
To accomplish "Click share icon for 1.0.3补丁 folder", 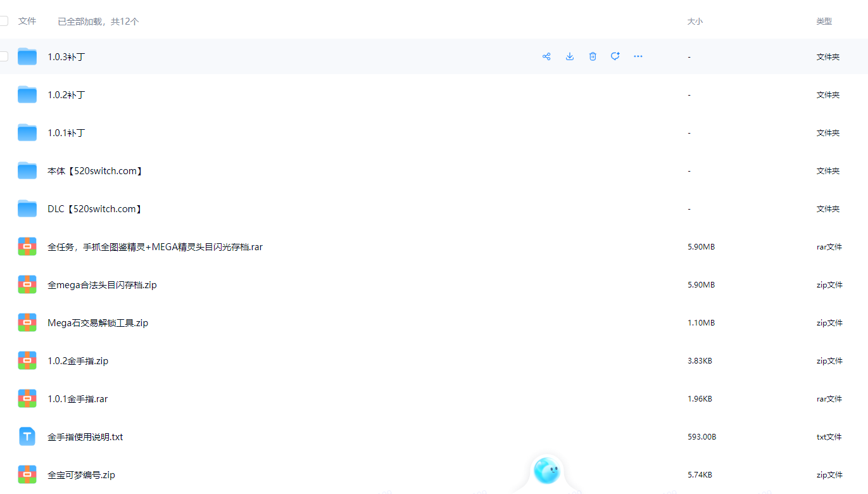I will (x=546, y=56).
